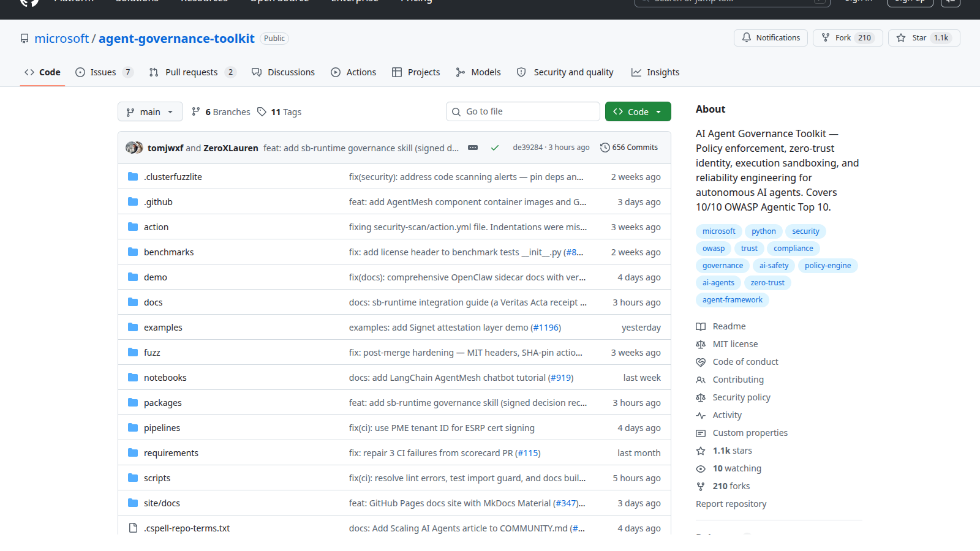Click the .cspell-repo-terms.txt file icon

[x=133, y=528]
